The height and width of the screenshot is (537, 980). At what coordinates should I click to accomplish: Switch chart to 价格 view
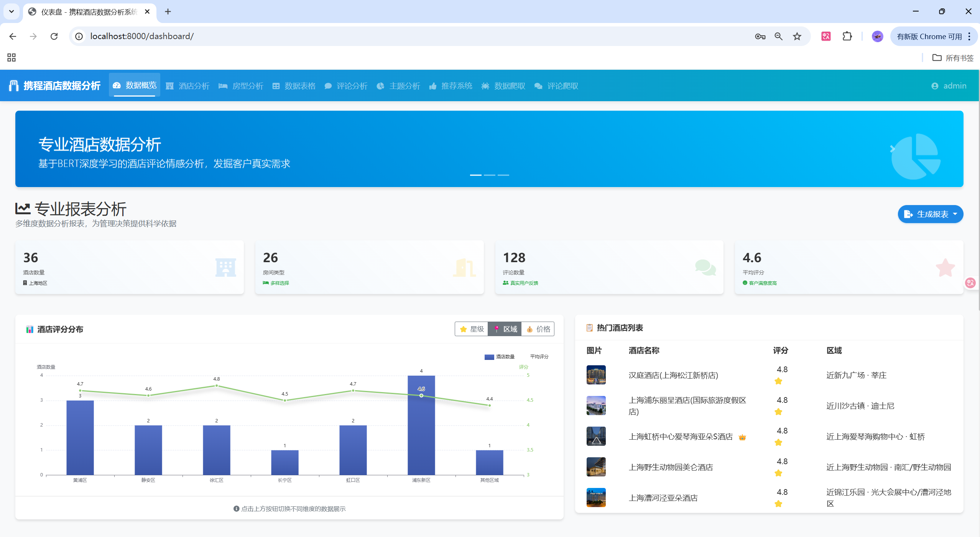coord(538,329)
